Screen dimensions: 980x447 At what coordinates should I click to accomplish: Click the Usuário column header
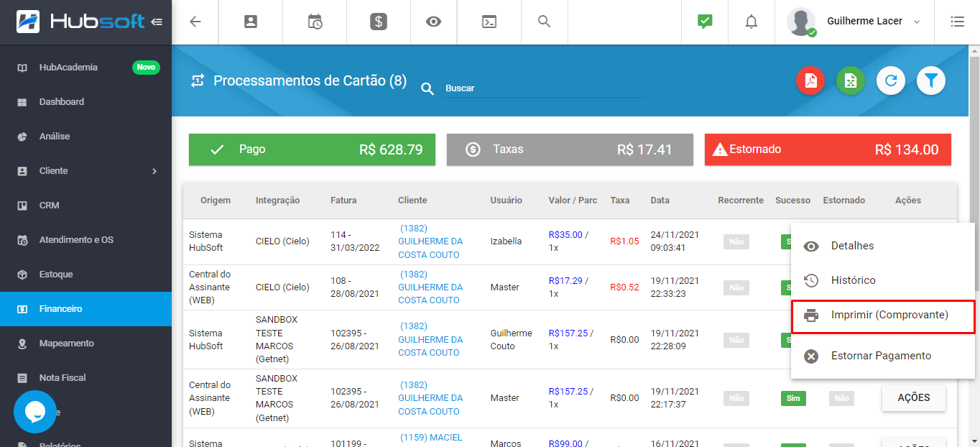point(507,201)
